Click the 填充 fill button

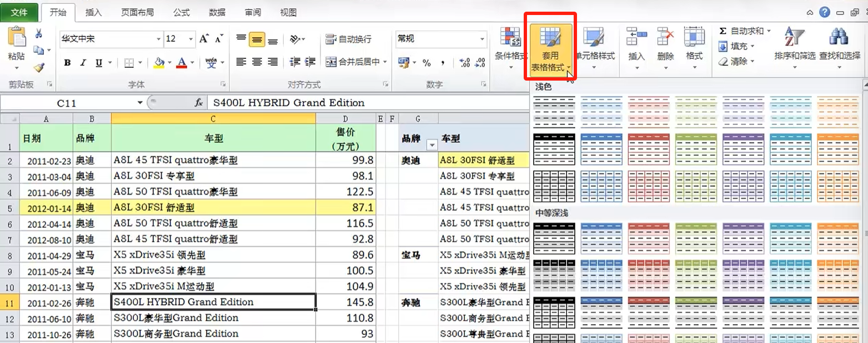point(736,47)
